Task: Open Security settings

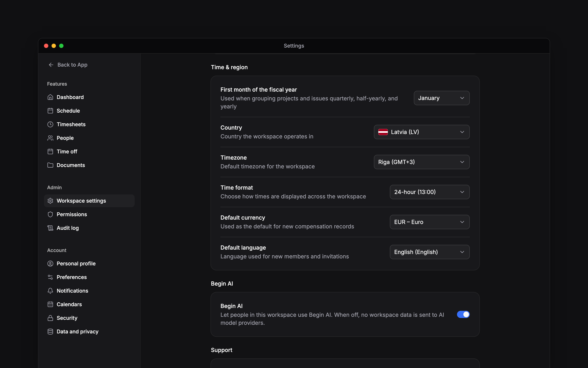Action: (x=89, y=318)
